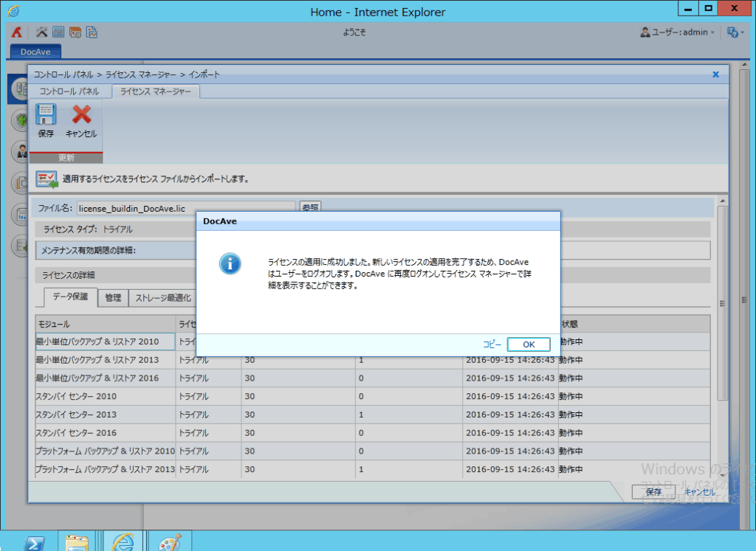Click the scroll-up arrow of the license list

click(x=722, y=201)
